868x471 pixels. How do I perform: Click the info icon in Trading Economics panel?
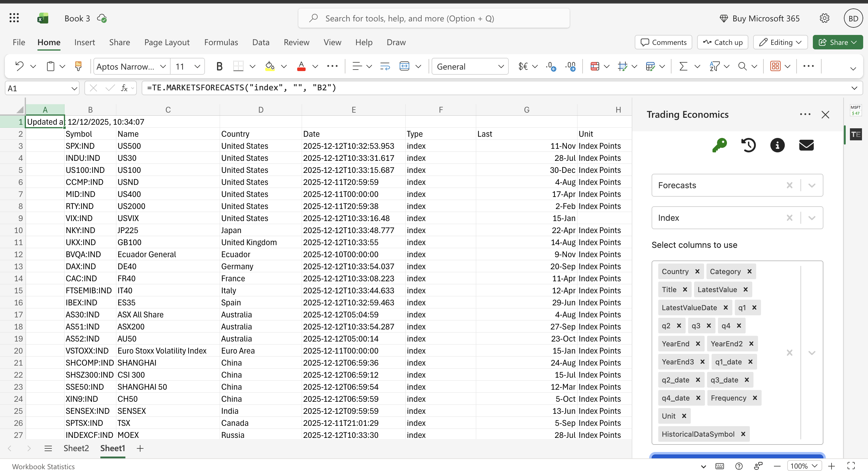point(777,145)
